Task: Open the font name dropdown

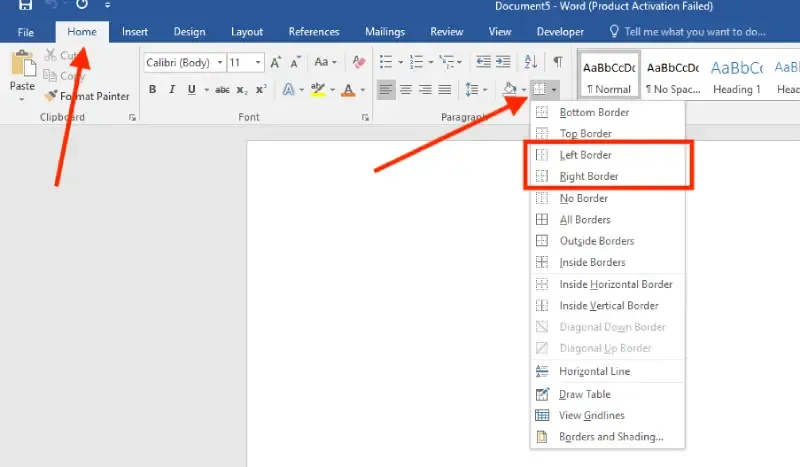Action: [x=220, y=63]
